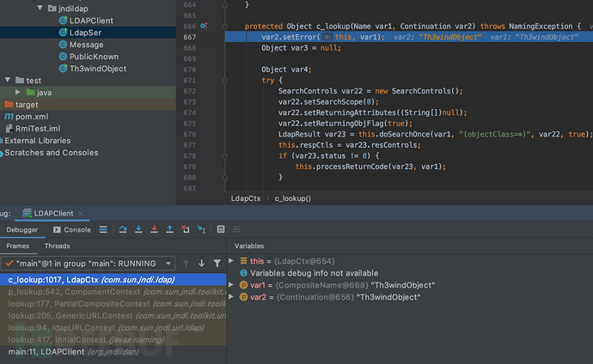
Task: Click the Step Over debugger icon
Action: click(x=122, y=229)
